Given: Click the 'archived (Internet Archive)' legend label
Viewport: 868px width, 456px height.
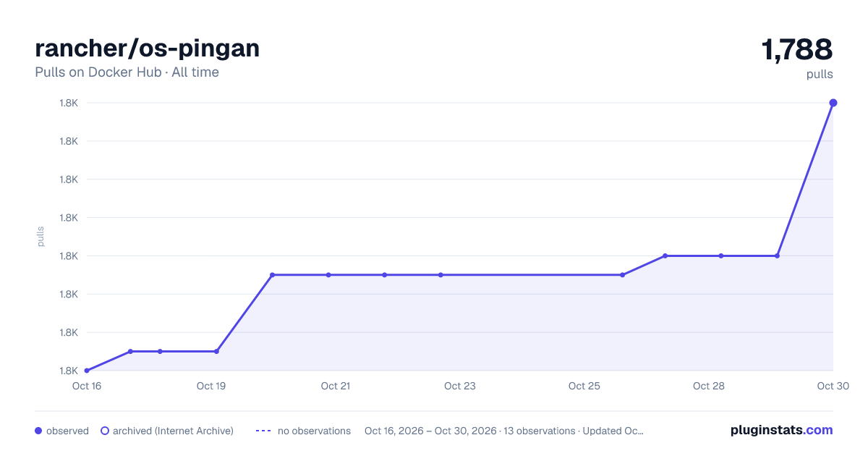Looking at the screenshot, I should coord(173,431).
